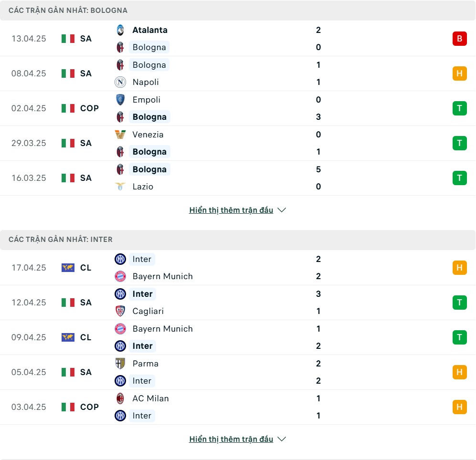Click orange H badge for Parma vs Inter
Image resolution: width=476 pixels, height=460 pixels.
click(x=459, y=372)
